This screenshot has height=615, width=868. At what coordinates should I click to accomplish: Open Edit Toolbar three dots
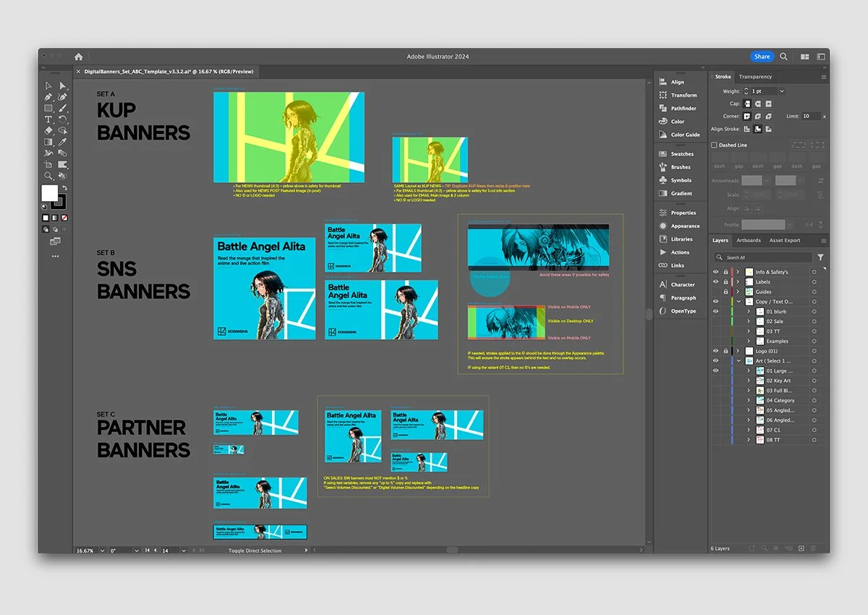(x=55, y=256)
